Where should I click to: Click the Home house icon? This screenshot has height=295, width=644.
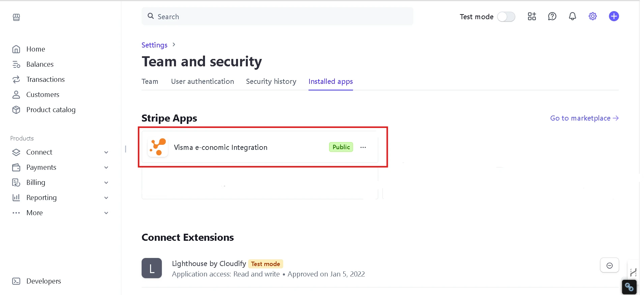pos(16,49)
